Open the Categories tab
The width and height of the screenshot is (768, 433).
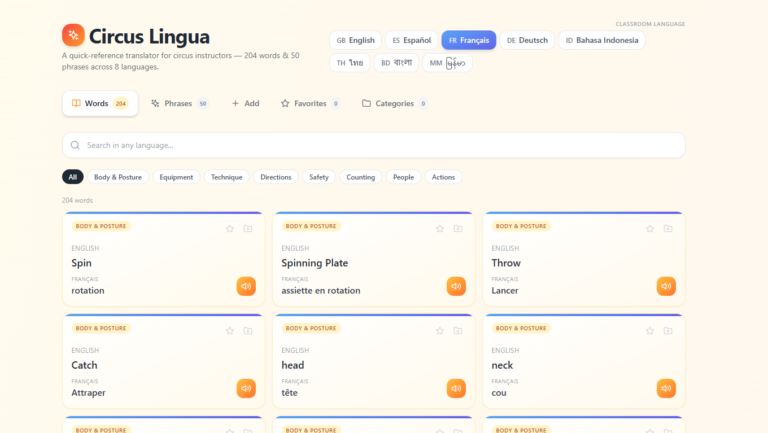394,103
